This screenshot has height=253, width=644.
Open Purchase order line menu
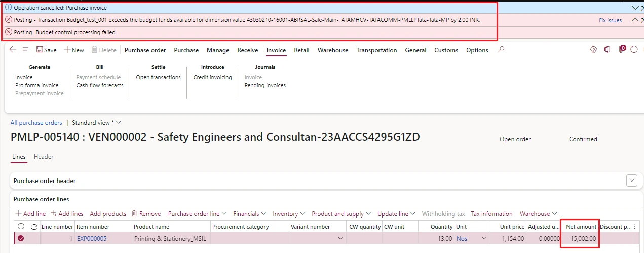[197, 214]
